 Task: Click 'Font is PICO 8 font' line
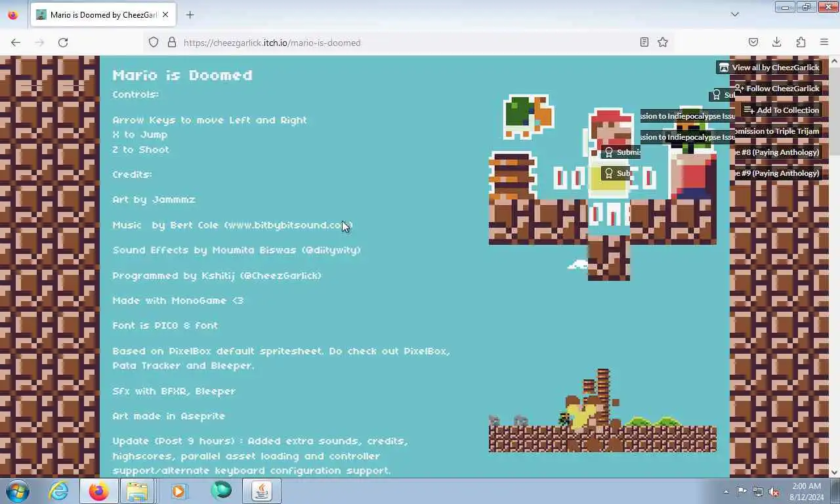click(x=165, y=325)
